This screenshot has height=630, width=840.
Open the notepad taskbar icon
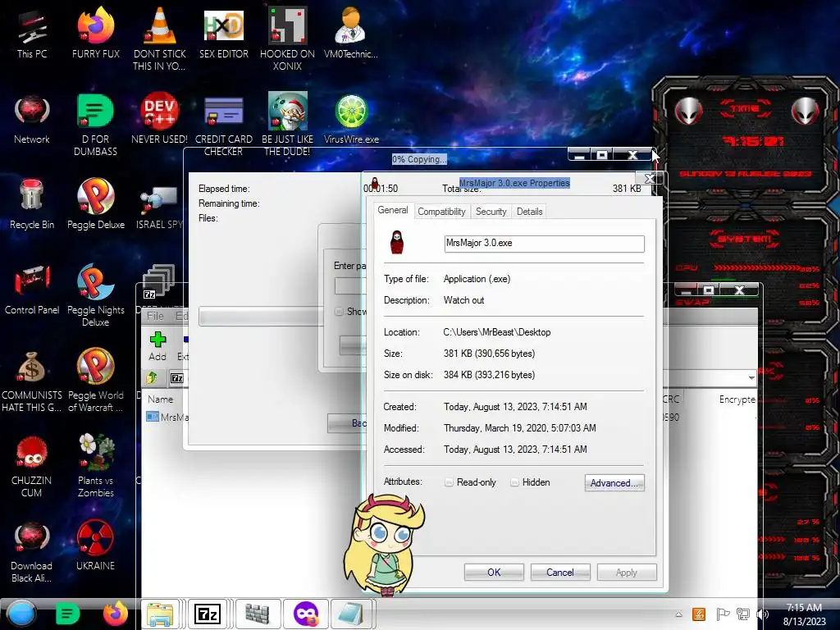[x=351, y=614]
